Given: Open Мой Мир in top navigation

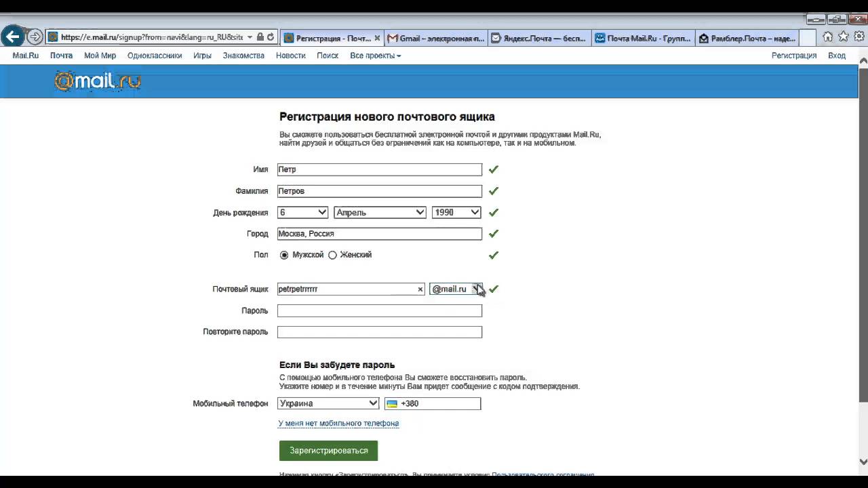Looking at the screenshot, I should tap(100, 56).
